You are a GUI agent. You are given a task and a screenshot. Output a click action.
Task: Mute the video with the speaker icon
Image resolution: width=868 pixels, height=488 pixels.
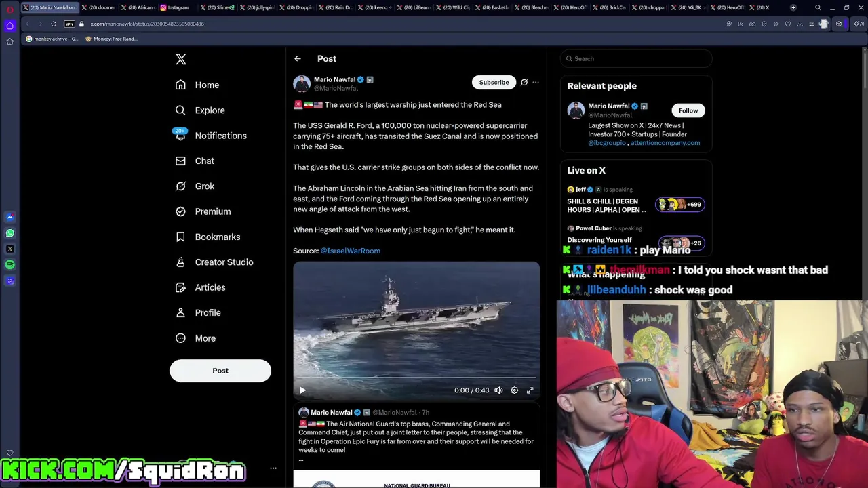[x=498, y=390]
